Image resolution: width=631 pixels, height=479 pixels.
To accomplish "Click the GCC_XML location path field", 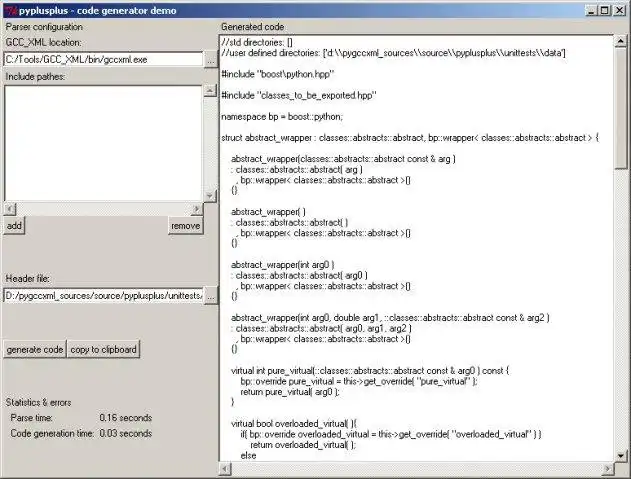I will (103, 59).
